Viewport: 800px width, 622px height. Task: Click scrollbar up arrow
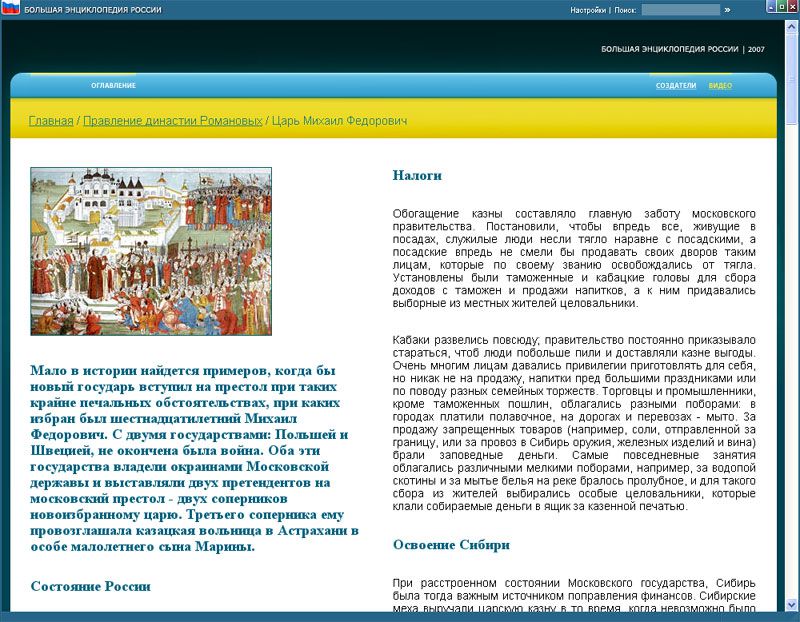[790, 26]
